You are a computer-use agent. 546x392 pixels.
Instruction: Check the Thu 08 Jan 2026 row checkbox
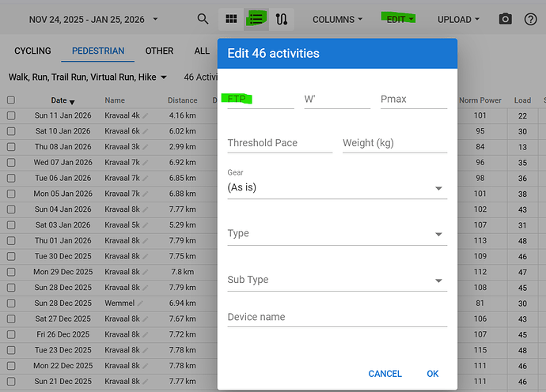(11, 147)
